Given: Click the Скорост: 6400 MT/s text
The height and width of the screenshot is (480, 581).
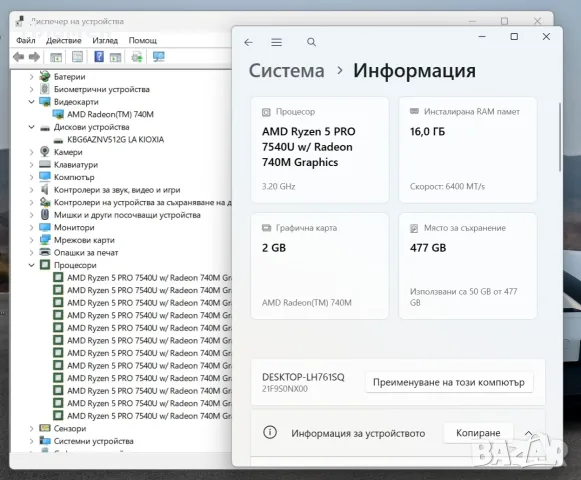Looking at the screenshot, I should [x=447, y=186].
